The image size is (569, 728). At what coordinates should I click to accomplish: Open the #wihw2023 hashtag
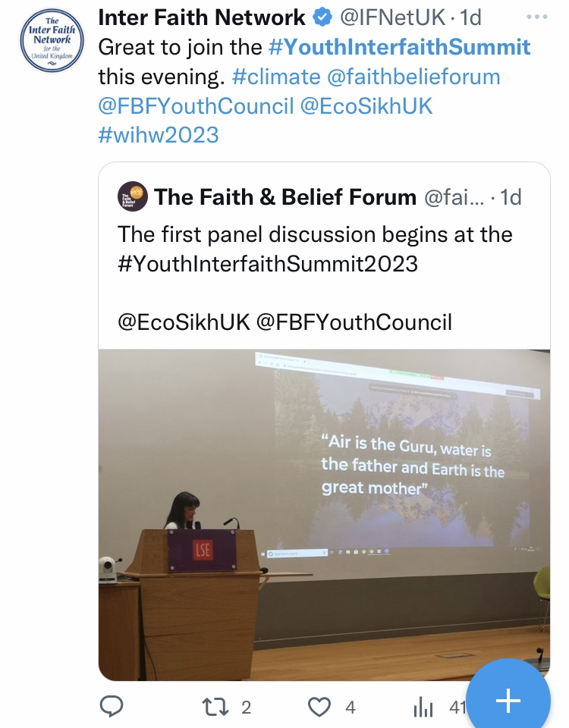(x=158, y=135)
